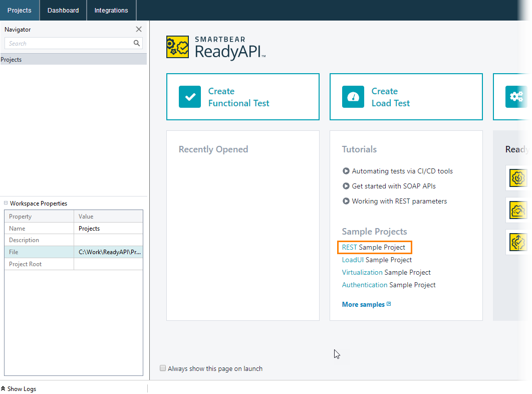Click Create Functional Test button

(243, 97)
